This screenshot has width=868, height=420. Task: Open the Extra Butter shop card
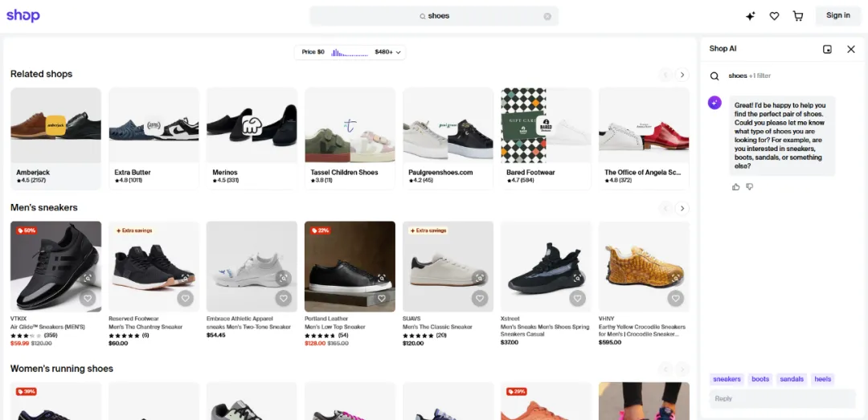click(x=154, y=138)
